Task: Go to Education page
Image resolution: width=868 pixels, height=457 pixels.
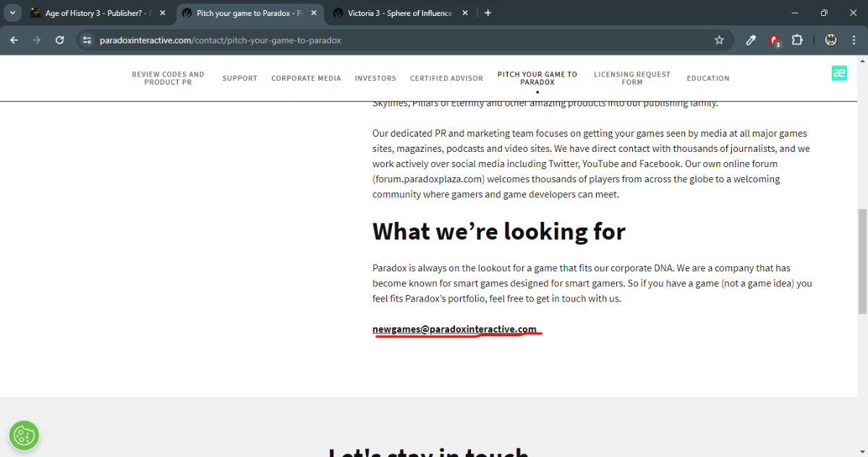Action: 708,78
